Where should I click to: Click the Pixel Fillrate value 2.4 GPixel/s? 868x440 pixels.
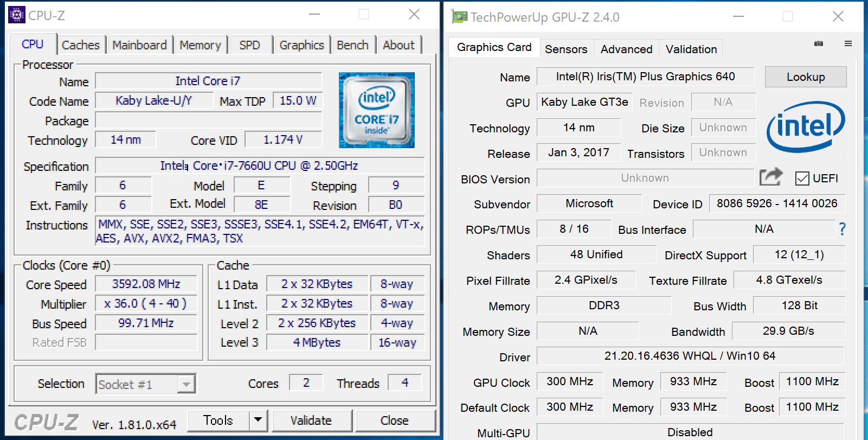(x=586, y=280)
